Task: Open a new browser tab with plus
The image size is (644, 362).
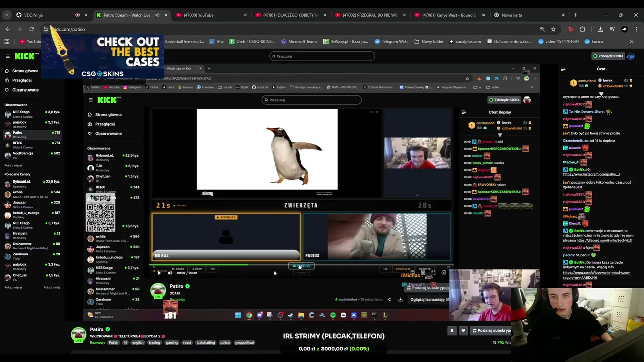Action: point(575,15)
